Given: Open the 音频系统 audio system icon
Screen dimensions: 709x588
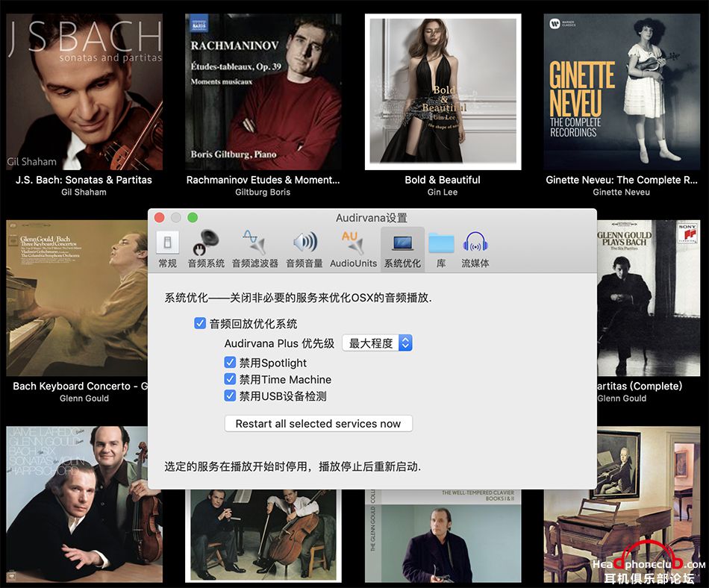Looking at the screenshot, I should (x=206, y=249).
